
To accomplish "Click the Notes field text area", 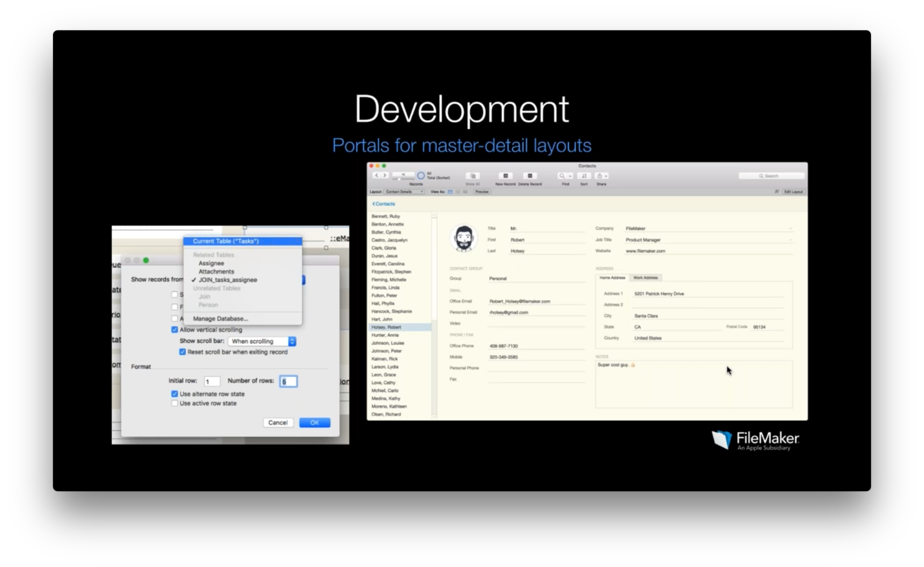I will coord(694,384).
